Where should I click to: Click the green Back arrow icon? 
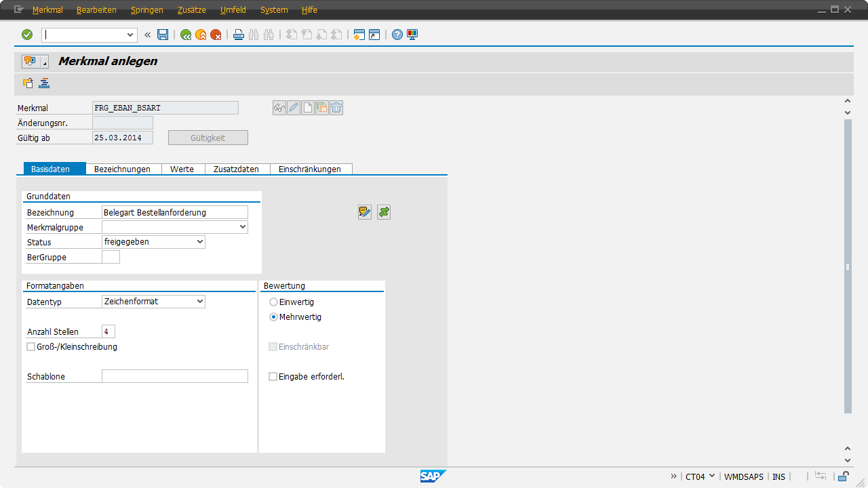[186, 35]
